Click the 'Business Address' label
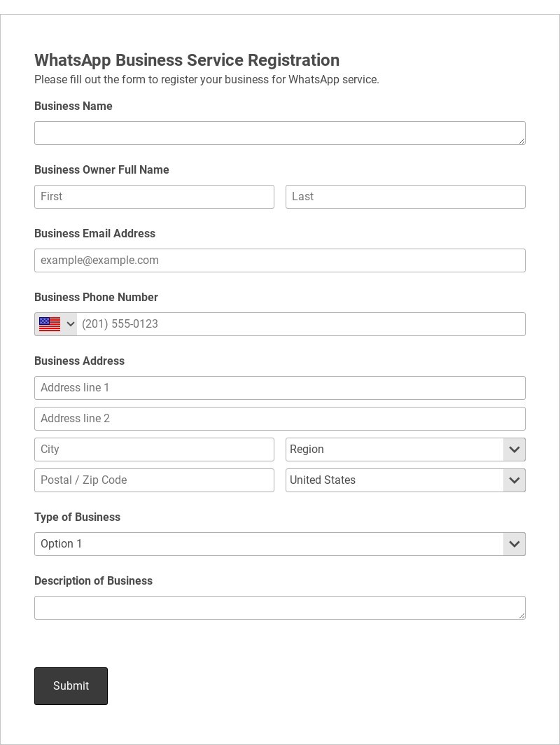560x745 pixels. pyautogui.click(x=79, y=361)
